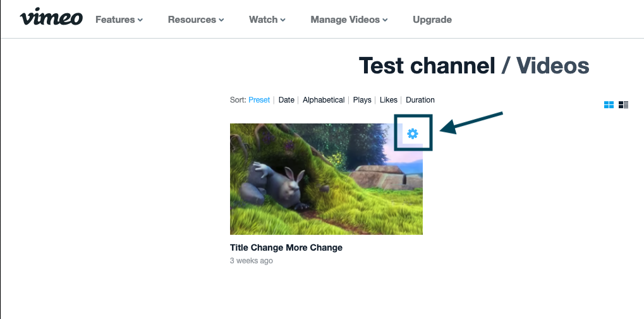Expand the Features dropdown menu
This screenshot has height=319, width=644.
pos(119,20)
